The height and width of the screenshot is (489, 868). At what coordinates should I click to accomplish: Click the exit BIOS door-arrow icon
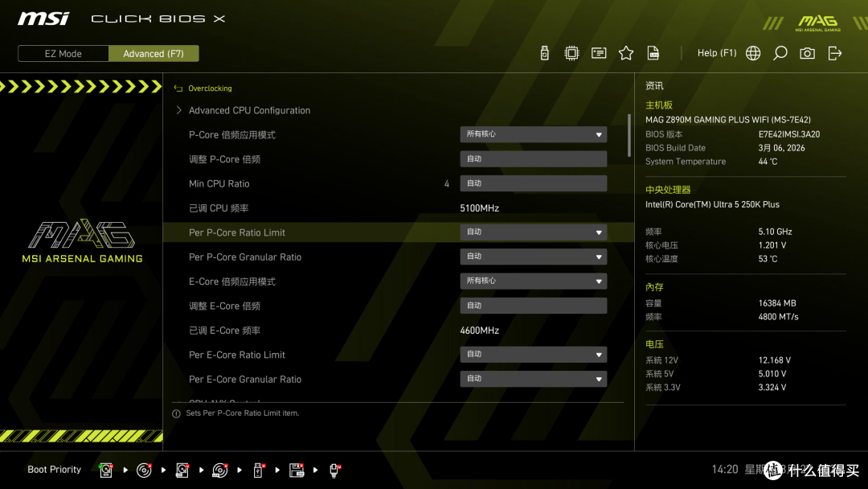point(835,53)
